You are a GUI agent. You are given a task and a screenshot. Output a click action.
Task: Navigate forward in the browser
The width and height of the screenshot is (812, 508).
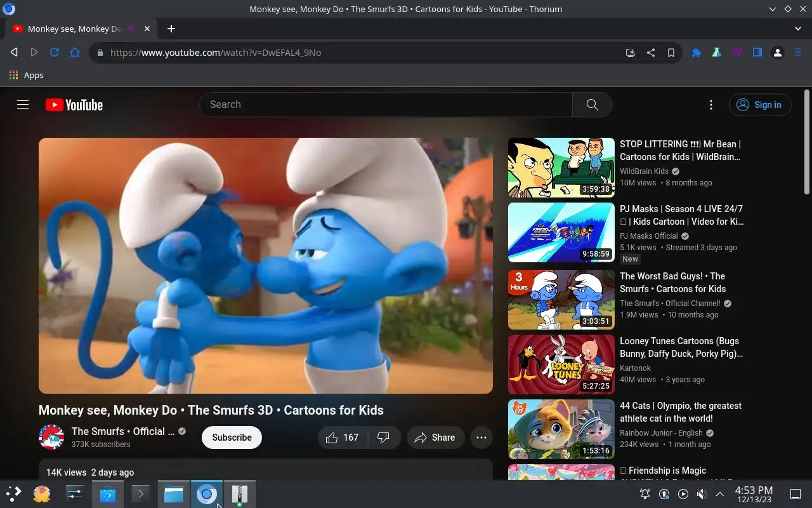pyautogui.click(x=34, y=53)
